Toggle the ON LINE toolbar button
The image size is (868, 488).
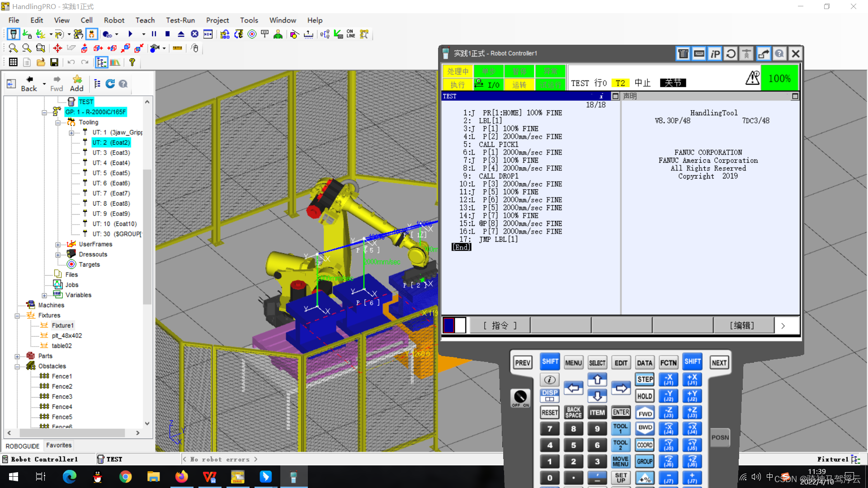click(351, 34)
